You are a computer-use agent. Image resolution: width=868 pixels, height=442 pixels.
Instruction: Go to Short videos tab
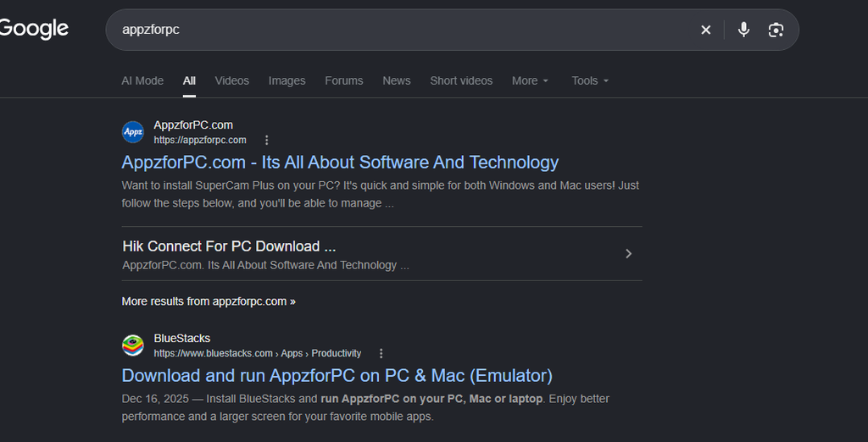[461, 80]
